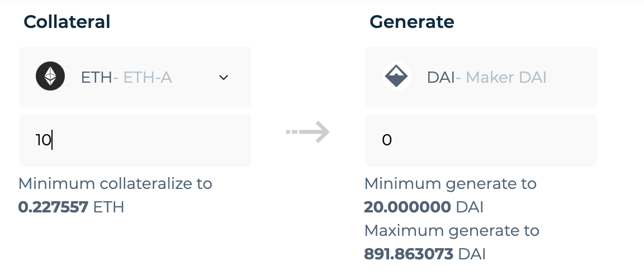This screenshot has width=644, height=275.
Task: Click the DAI diamond logo icon
Action: (x=397, y=77)
